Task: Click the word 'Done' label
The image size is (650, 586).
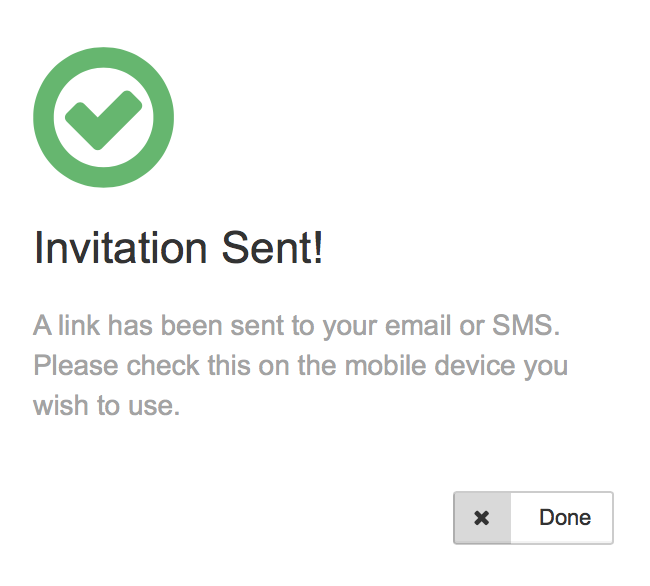Action: [565, 518]
